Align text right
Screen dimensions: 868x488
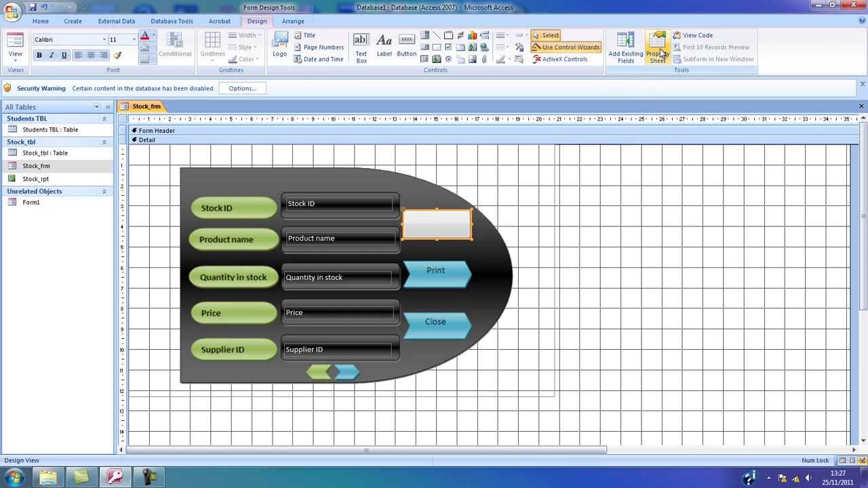(103, 56)
